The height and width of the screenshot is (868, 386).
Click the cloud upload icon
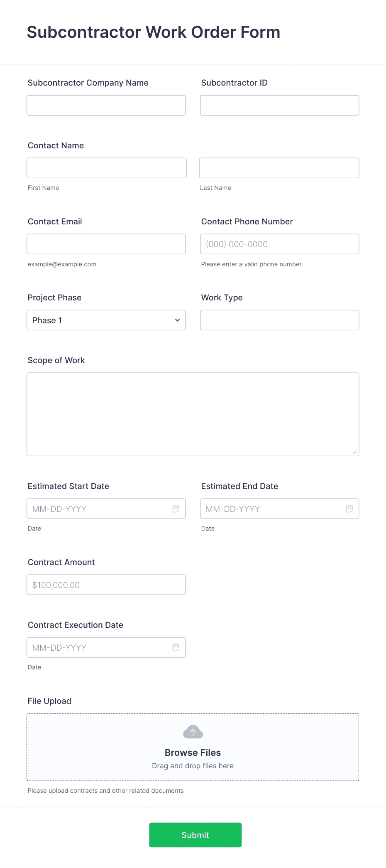193,731
